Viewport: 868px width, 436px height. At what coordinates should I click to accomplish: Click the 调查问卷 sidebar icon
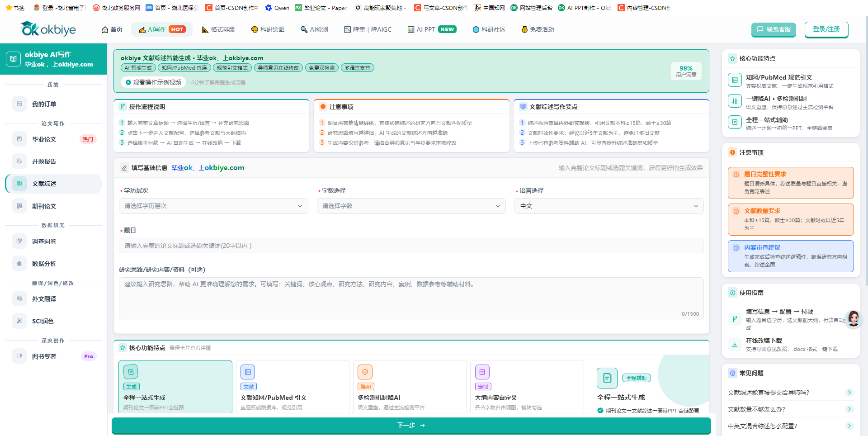click(x=19, y=242)
